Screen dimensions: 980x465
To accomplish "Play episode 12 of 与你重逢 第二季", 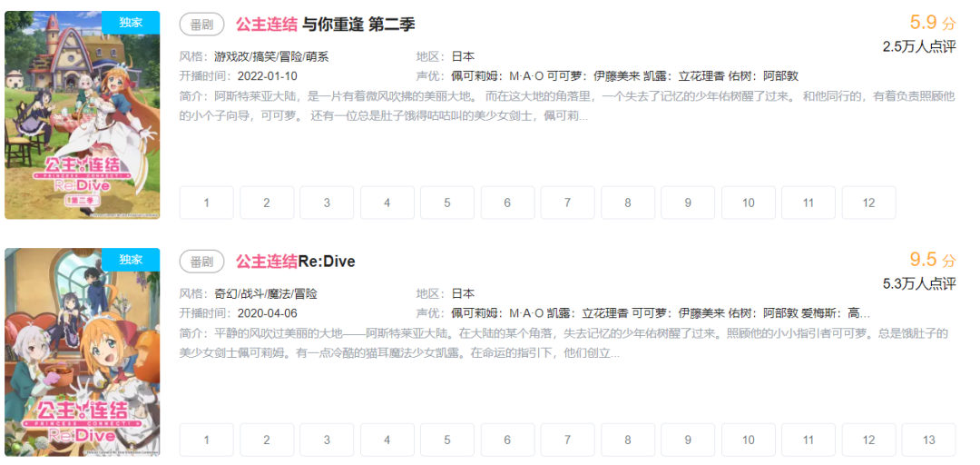I will coord(868,203).
